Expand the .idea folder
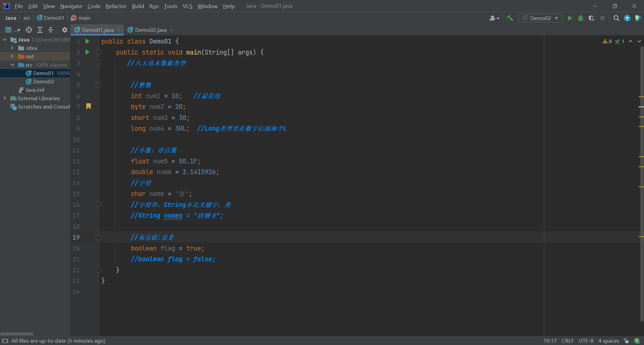The height and width of the screenshot is (345, 644). [12, 48]
